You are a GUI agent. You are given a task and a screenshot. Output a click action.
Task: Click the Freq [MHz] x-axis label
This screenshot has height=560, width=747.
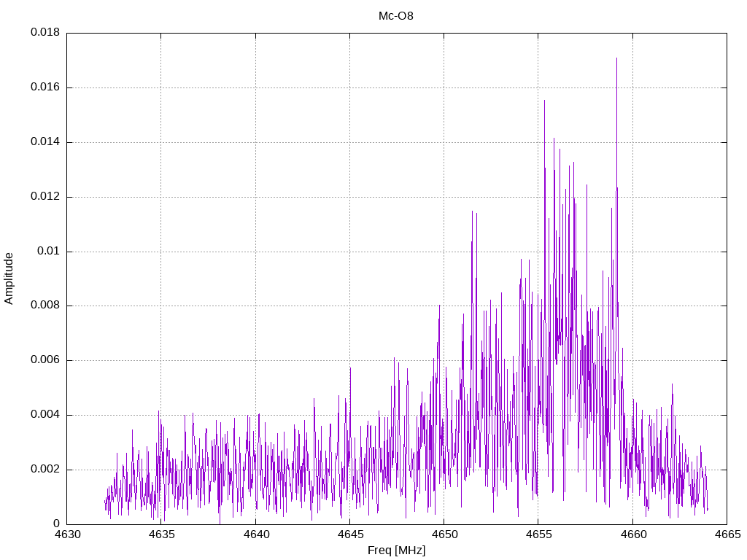tap(396, 551)
